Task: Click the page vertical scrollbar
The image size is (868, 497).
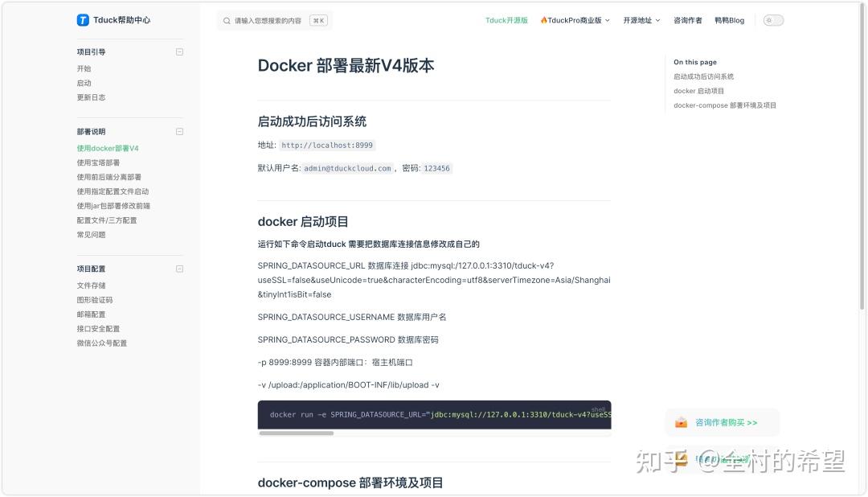Action: point(862,158)
